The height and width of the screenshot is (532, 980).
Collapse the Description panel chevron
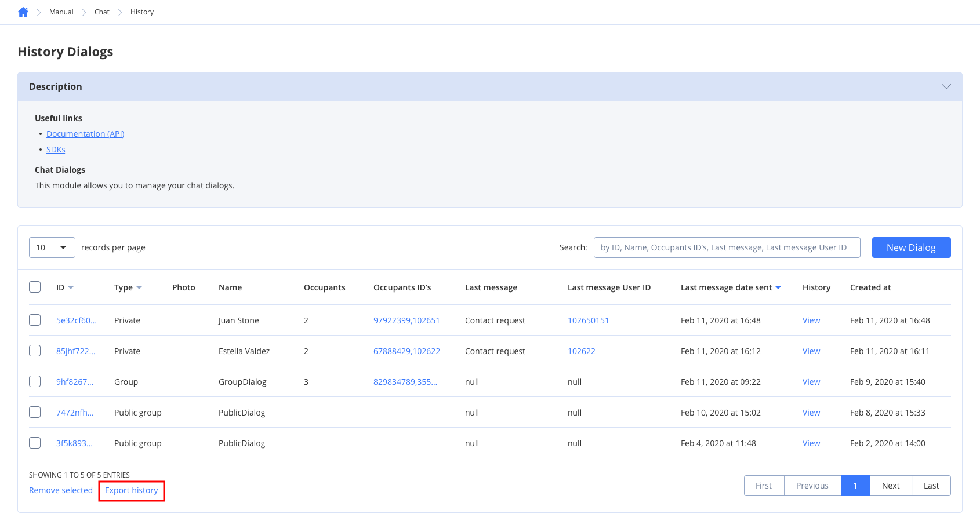click(946, 86)
